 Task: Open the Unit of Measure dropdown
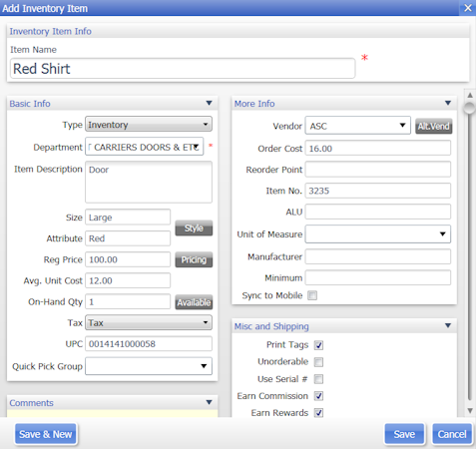(378, 234)
